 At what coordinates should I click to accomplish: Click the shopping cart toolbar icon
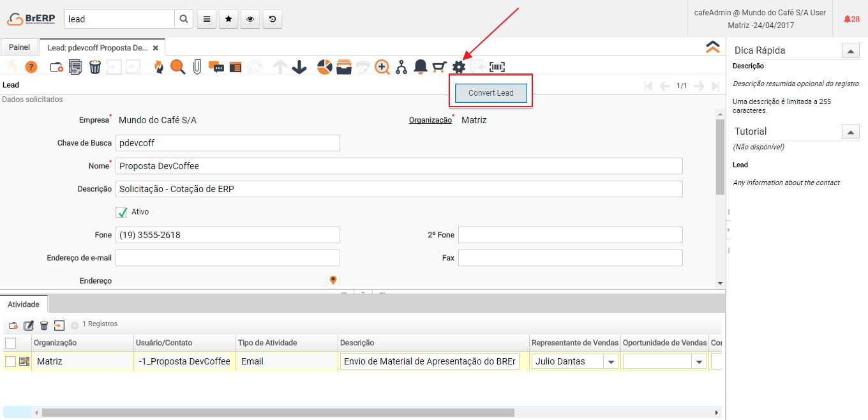click(x=439, y=67)
